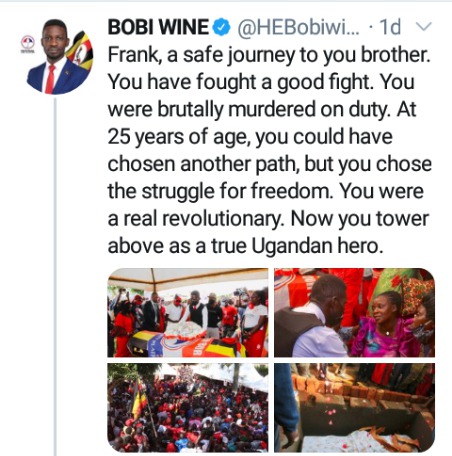
Task: Open photo of woman in purple dress
Action: coord(354,313)
